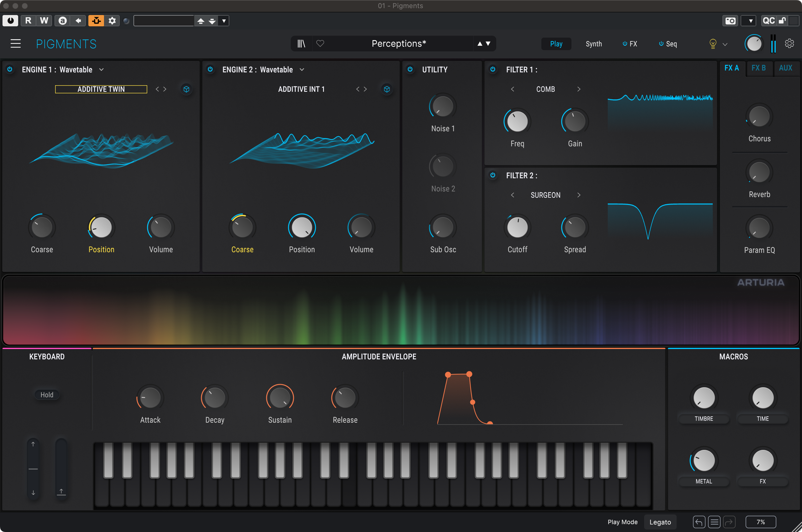Open SURGEON filter type selector
Viewport: 802px width, 532px height.
point(545,195)
